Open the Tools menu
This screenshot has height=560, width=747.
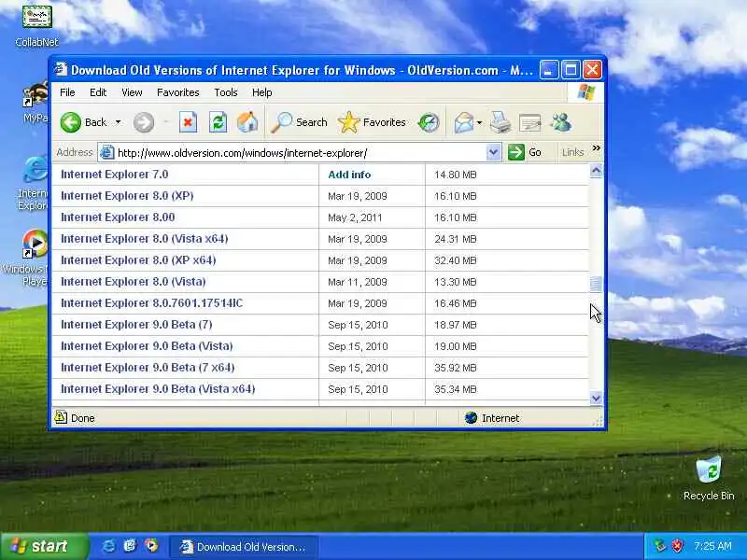(x=226, y=92)
